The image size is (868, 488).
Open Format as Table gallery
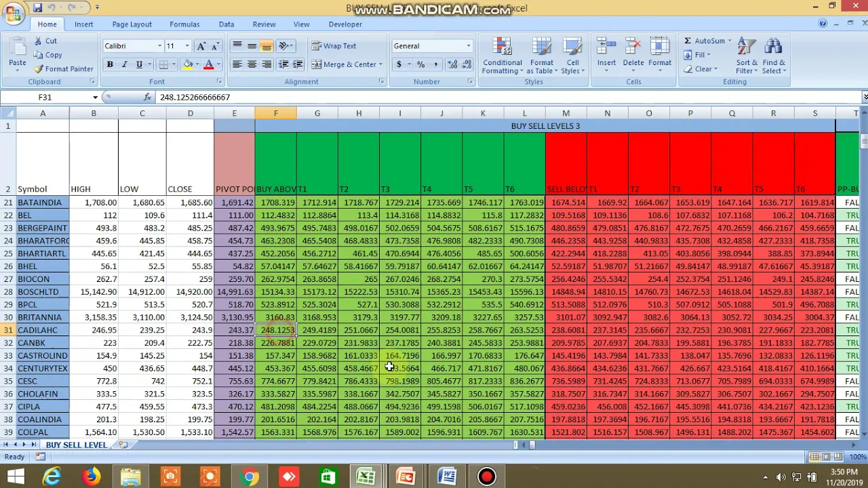pos(542,56)
